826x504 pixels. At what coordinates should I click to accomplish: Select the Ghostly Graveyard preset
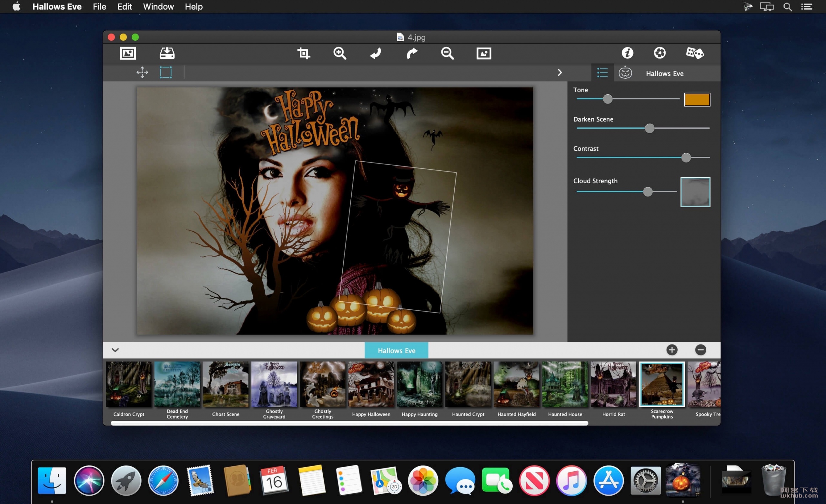tap(274, 384)
